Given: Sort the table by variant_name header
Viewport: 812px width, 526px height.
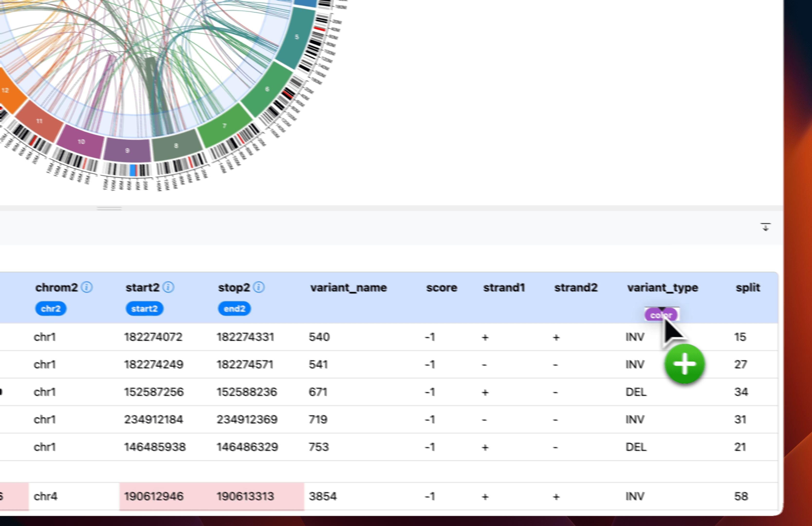Looking at the screenshot, I should tap(348, 288).
